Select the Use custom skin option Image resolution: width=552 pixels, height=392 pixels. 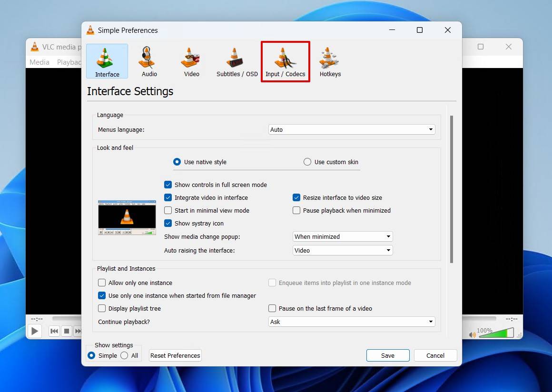point(331,162)
